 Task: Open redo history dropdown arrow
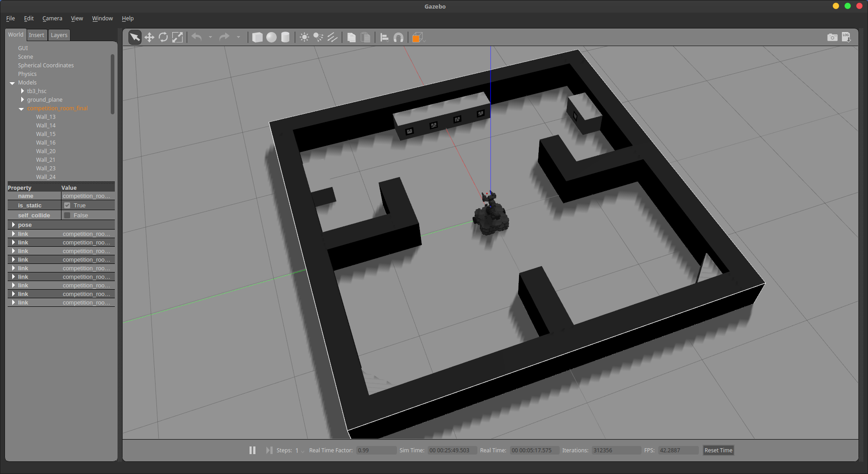pyautogui.click(x=238, y=38)
